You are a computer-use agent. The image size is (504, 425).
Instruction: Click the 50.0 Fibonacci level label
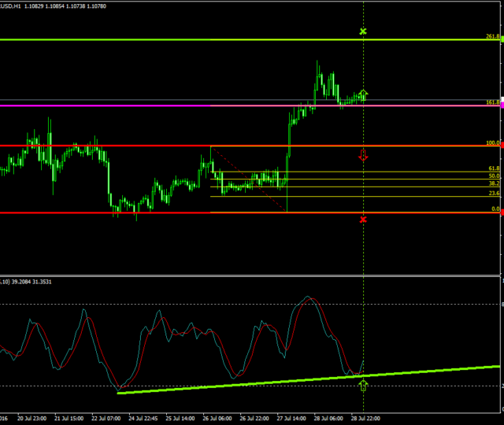coord(494,176)
